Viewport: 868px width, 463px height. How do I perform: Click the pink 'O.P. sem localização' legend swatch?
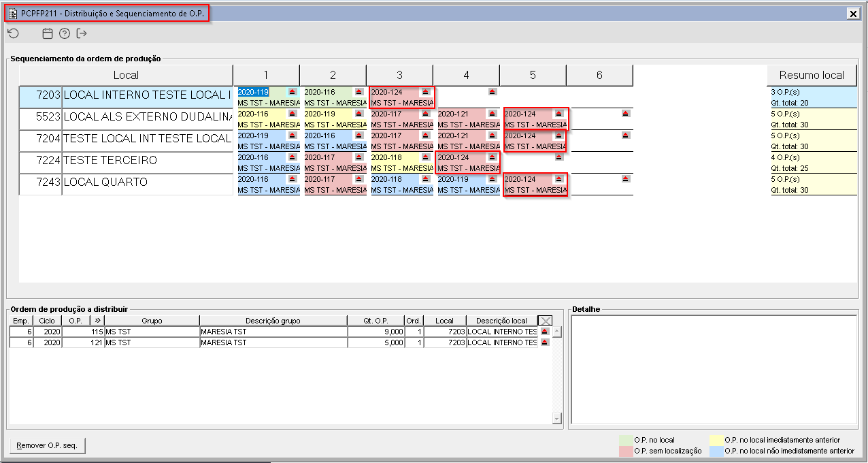(x=625, y=451)
